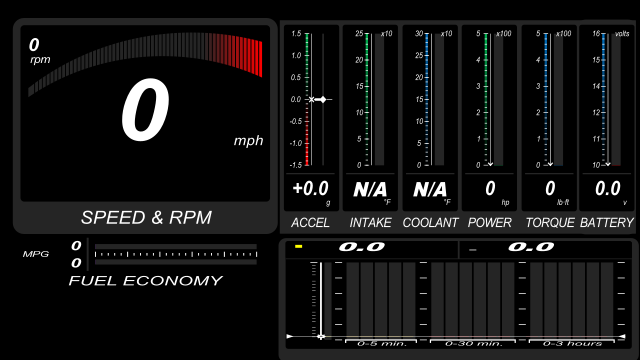
Task: Click the yellow trace indicator icon
Action: [x=298, y=247]
